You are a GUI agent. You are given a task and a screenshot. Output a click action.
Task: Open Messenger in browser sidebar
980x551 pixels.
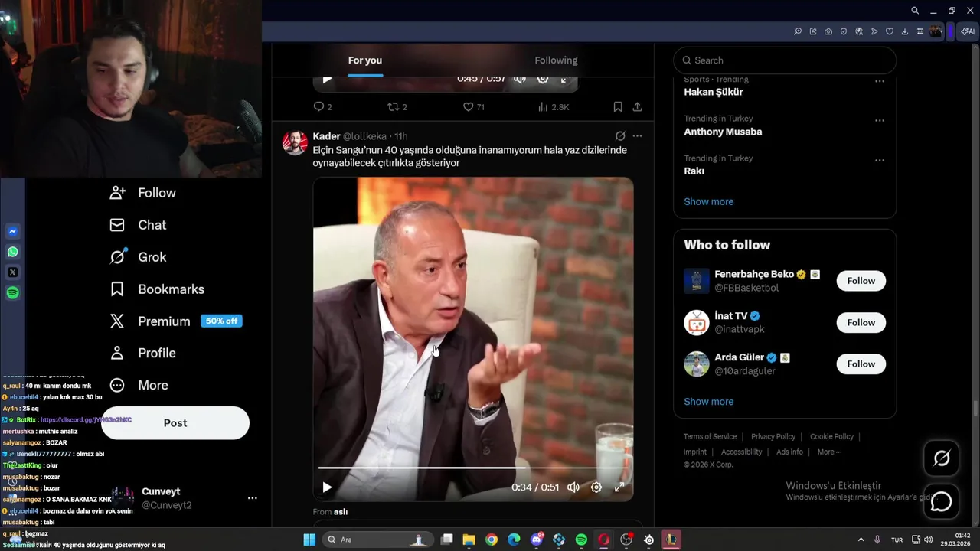coord(12,231)
